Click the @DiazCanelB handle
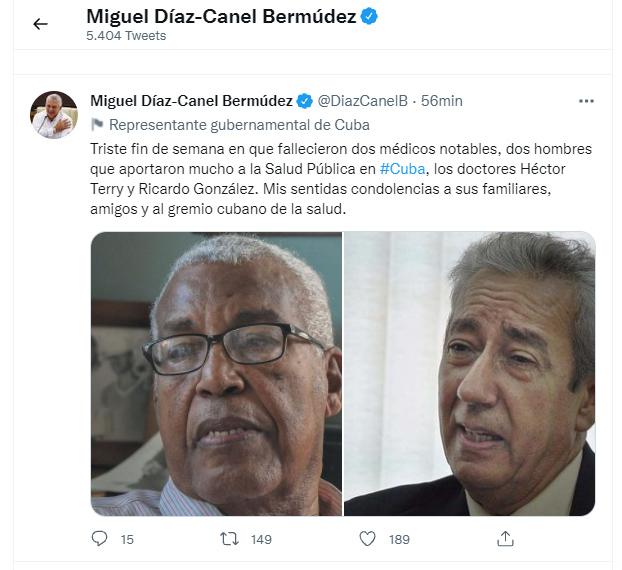622x570 pixels. coord(363,101)
